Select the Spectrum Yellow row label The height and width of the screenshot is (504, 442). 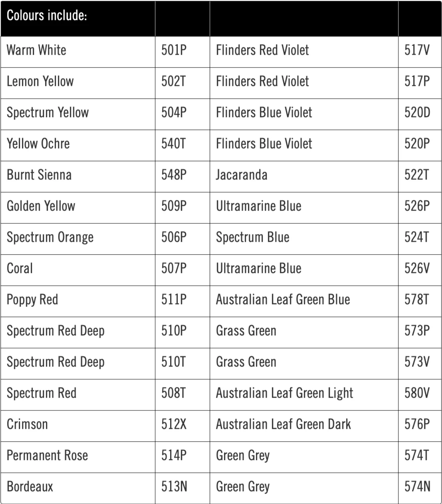[x=48, y=113]
